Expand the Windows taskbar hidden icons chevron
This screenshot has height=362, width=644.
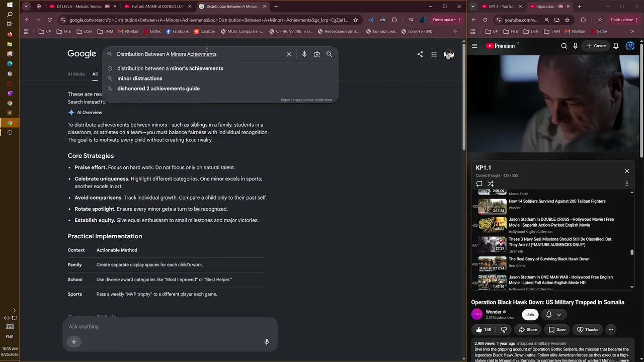[14, 311]
